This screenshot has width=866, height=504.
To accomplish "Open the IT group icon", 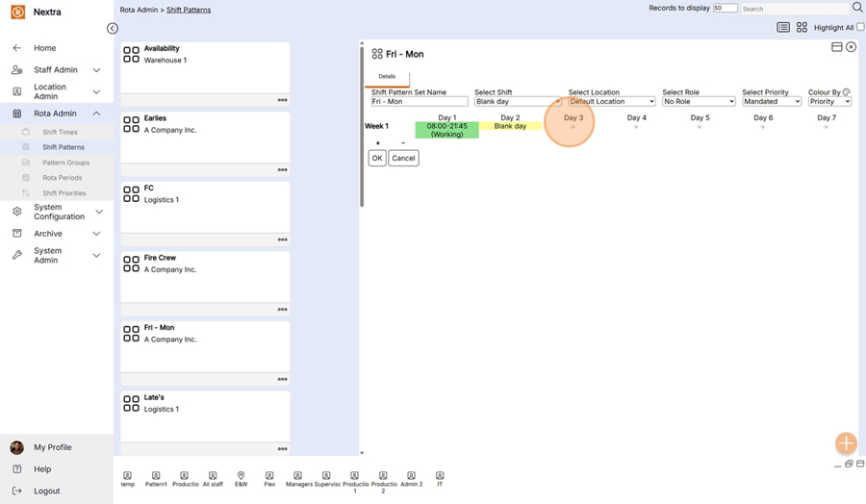I will point(440,475).
